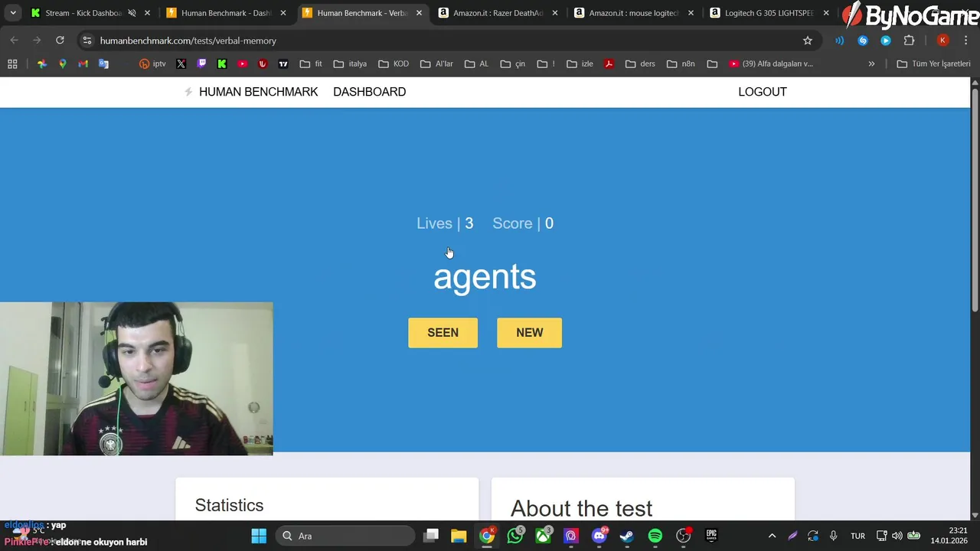Click the browser forward arrow
The height and width of the screenshot is (551, 980).
(37, 41)
